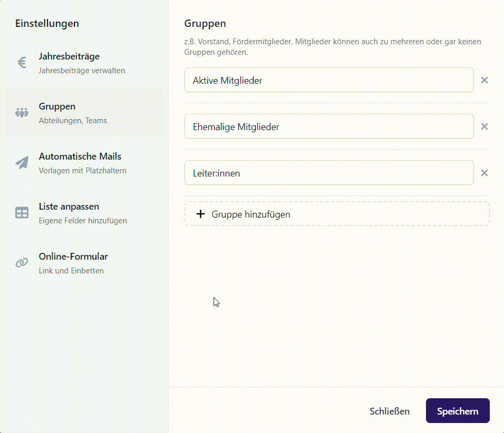
Task: Click the people icon beside Gruppen
Action: click(x=22, y=112)
